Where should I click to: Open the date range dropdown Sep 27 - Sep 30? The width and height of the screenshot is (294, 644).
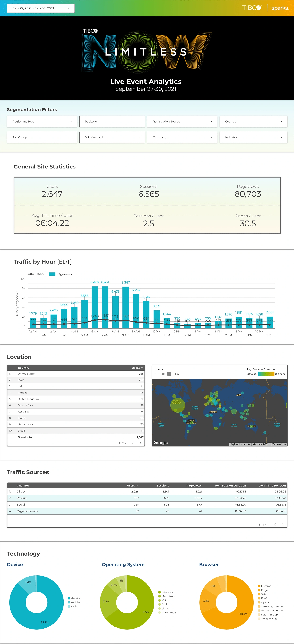(41, 8)
